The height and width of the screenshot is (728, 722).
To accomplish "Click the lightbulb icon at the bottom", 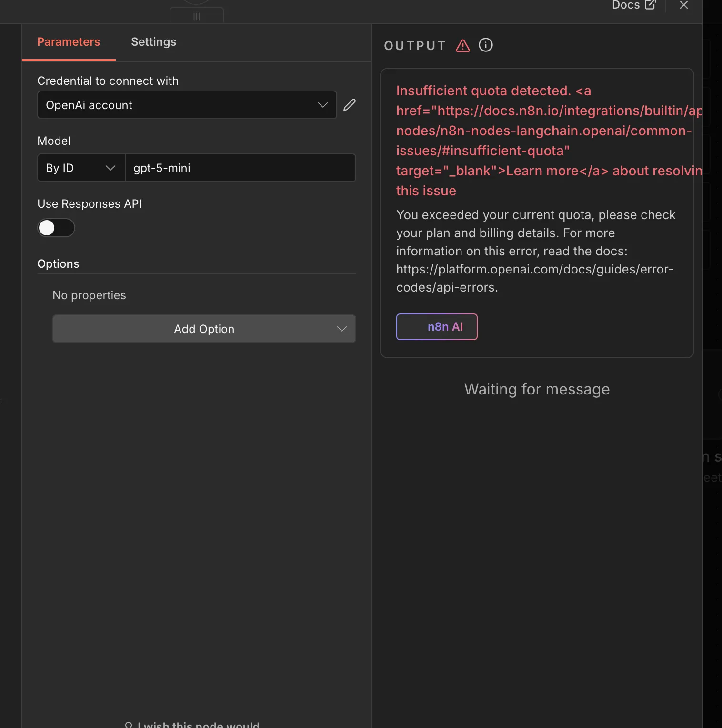I will tap(129, 725).
